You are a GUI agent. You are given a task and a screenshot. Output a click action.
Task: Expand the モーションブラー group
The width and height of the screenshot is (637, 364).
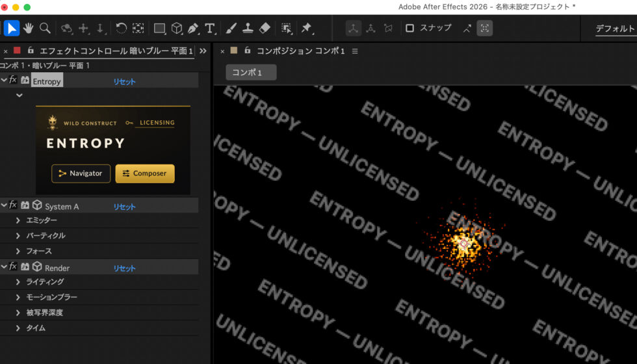(18, 297)
